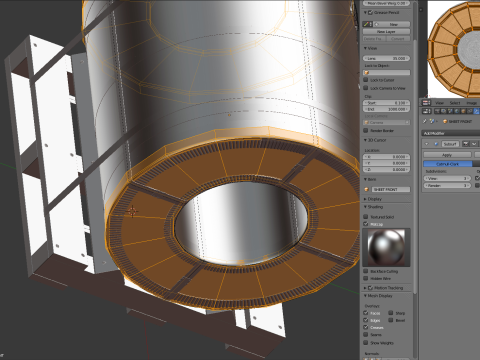This screenshot has width=480, height=360.
Task: Click the camera icon in Local Camera field
Action: click(367, 123)
